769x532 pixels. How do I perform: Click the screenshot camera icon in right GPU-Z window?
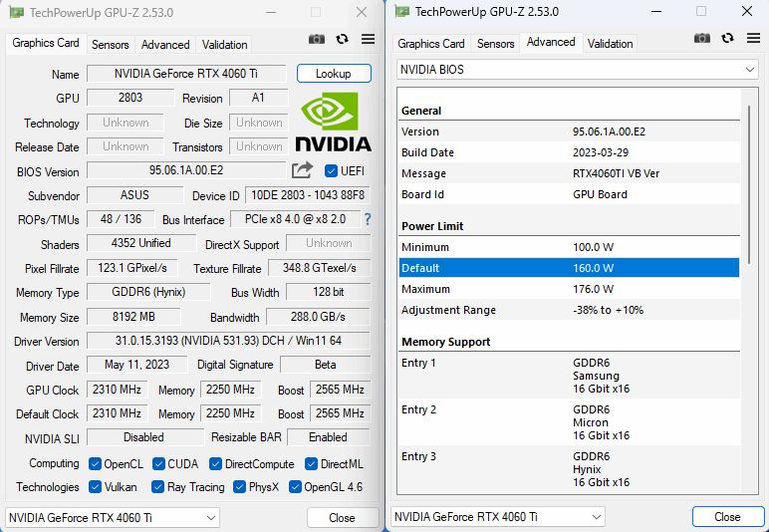tap(702, 38)
